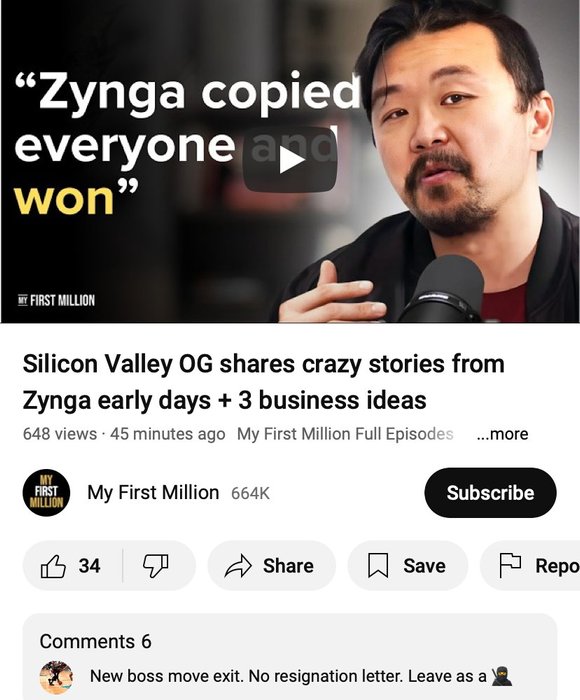
Task: Click the Share arrow icon
Action: coord(238,566)
